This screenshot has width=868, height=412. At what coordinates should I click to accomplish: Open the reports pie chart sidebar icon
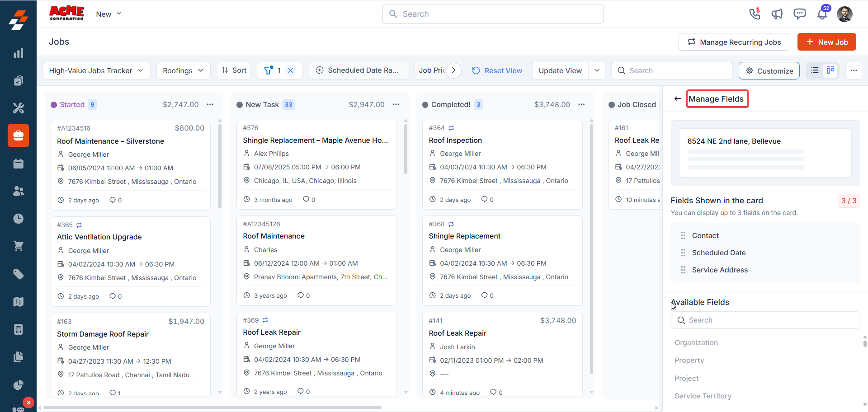coord(18,385)
